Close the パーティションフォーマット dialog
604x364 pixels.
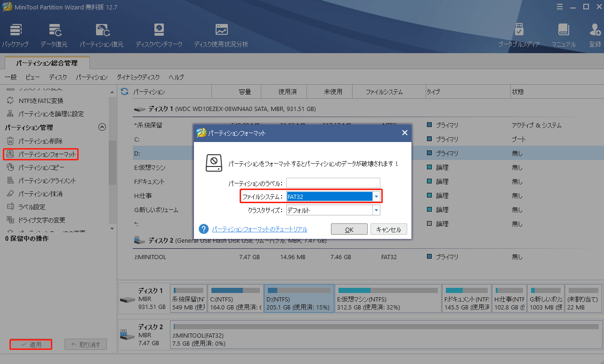pyautogui.click(x=404, y=133)
